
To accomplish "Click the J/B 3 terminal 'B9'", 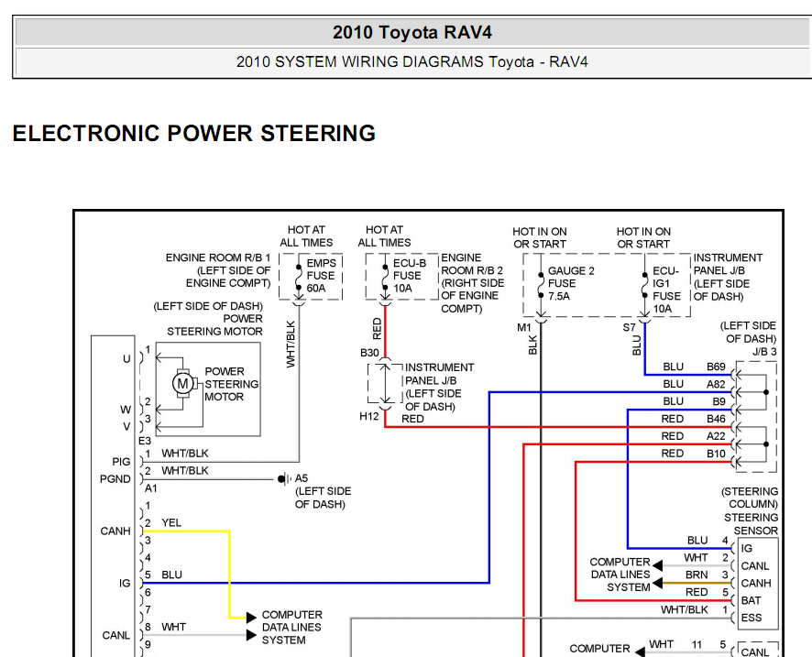I will click(x=719, y=401).
